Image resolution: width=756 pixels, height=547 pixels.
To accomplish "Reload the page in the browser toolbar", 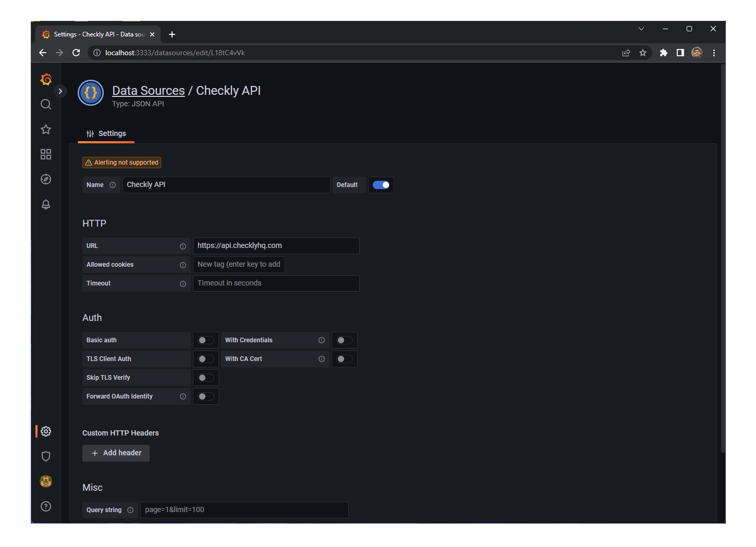I will pos(76,53).
